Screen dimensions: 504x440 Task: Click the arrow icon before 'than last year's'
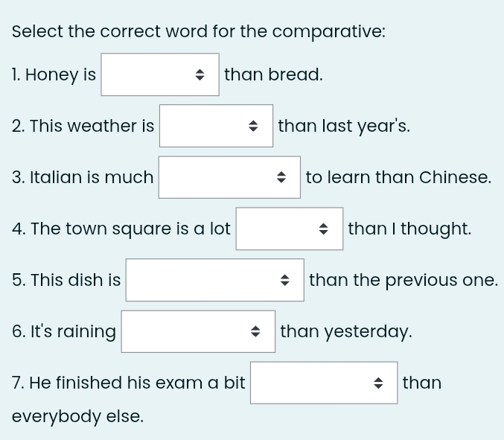point(253,126)
